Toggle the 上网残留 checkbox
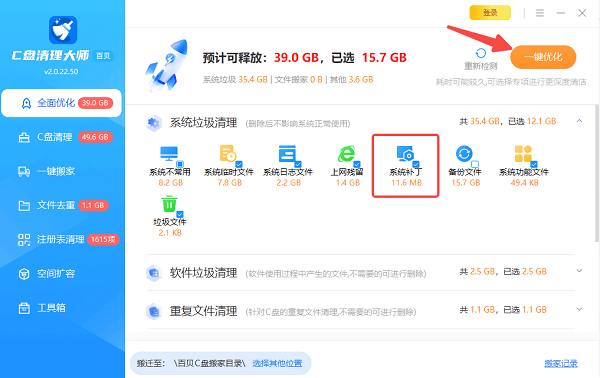The height and width of the screenshot is (378, 600). pyautogui.click(x=357, y=165)
